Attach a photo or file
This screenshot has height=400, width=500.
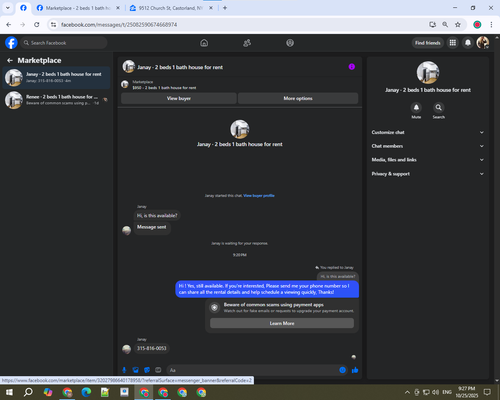coord(136,370)
